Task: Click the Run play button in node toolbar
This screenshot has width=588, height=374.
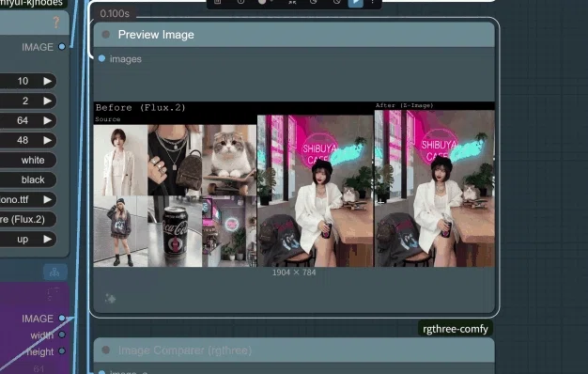Action: coord(355,3)
